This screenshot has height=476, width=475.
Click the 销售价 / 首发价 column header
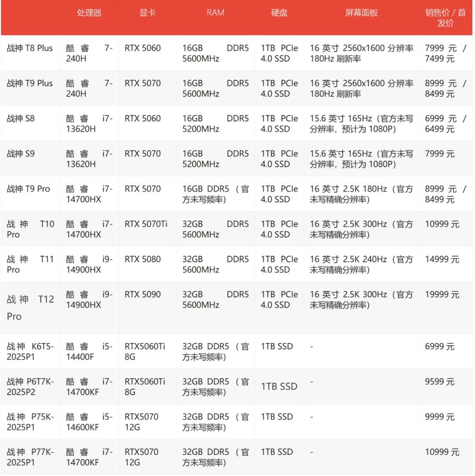[446, 18]
